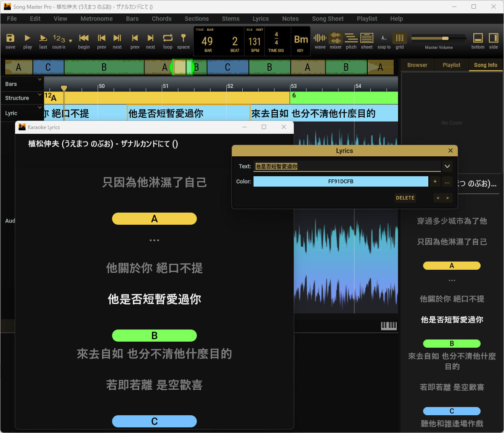Open more color options ellipsis button
Image resolution: width=504 pixels, height=433 pixels.
(x=447, y=181)
